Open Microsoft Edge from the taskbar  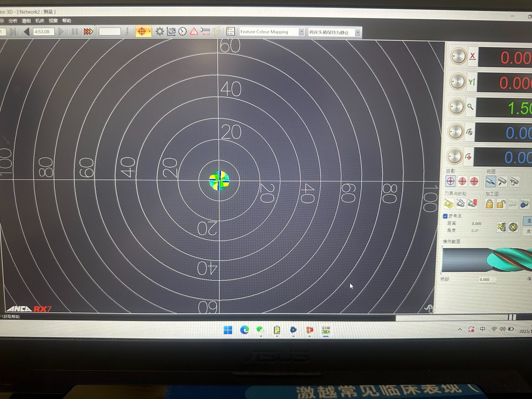(244, 330)
